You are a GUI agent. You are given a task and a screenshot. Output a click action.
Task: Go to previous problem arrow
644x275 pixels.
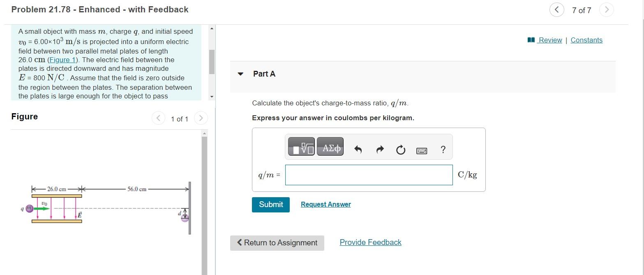coord(556,10)
